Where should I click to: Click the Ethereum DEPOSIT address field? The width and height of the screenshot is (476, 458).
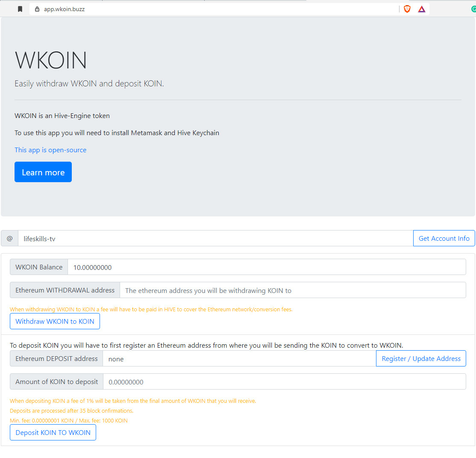[x=239, y=359]
